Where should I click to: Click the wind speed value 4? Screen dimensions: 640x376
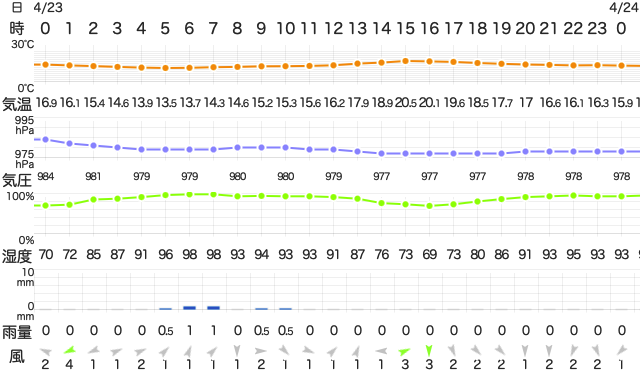point(69,364)
